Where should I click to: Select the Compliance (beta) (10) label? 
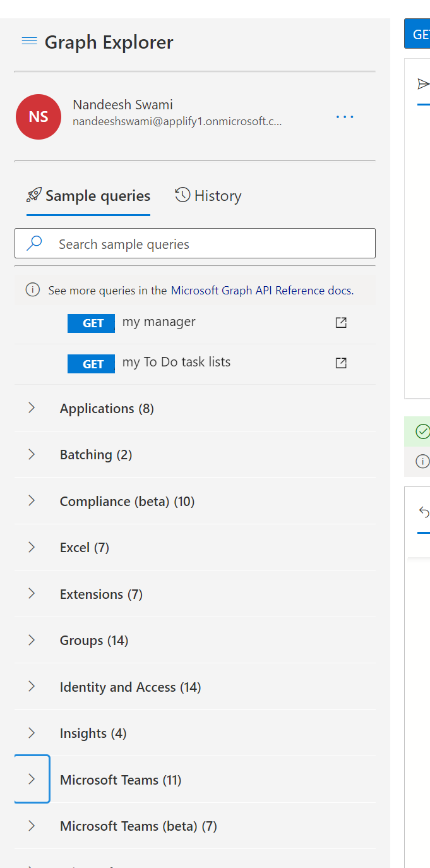(x=127, y=502)
